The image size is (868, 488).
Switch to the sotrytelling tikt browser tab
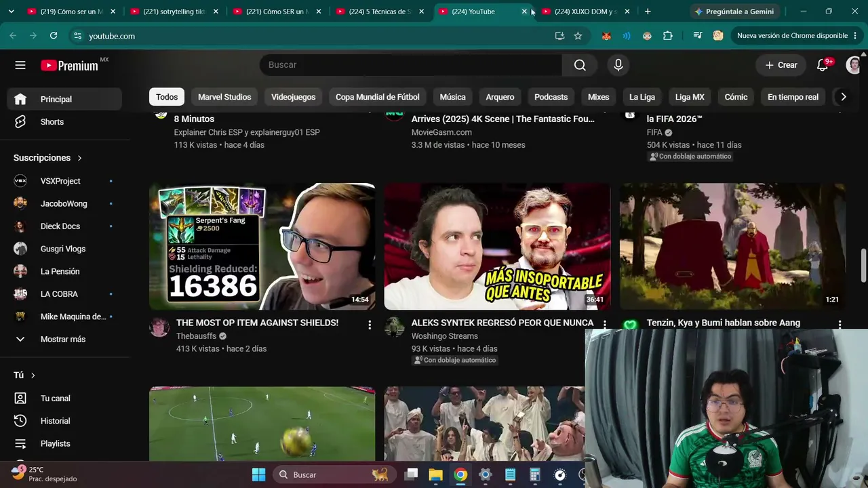click(x=174, y=12)
